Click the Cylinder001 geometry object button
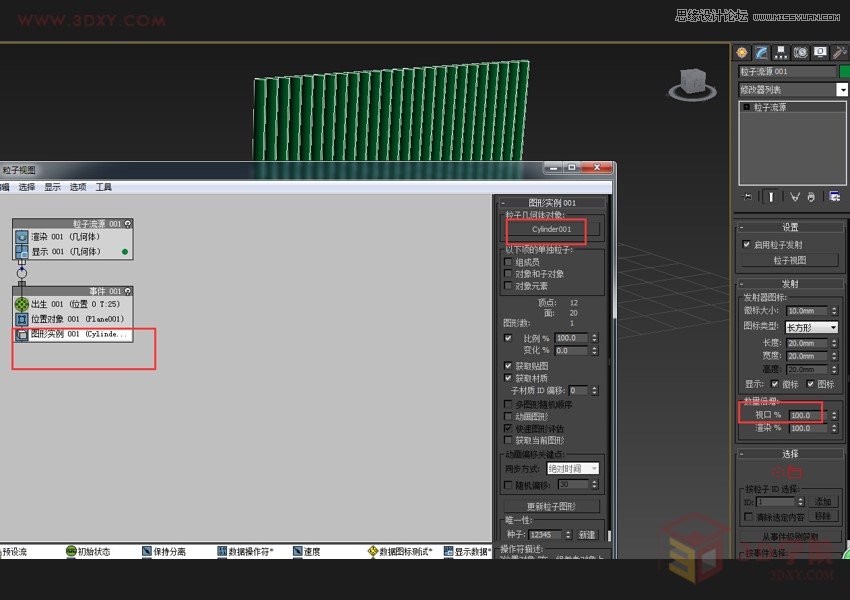 coord(554,231)
